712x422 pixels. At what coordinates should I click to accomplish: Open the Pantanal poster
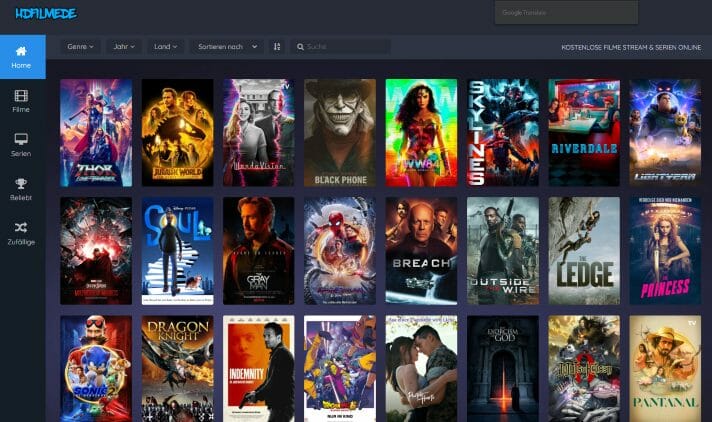point(665,369)
